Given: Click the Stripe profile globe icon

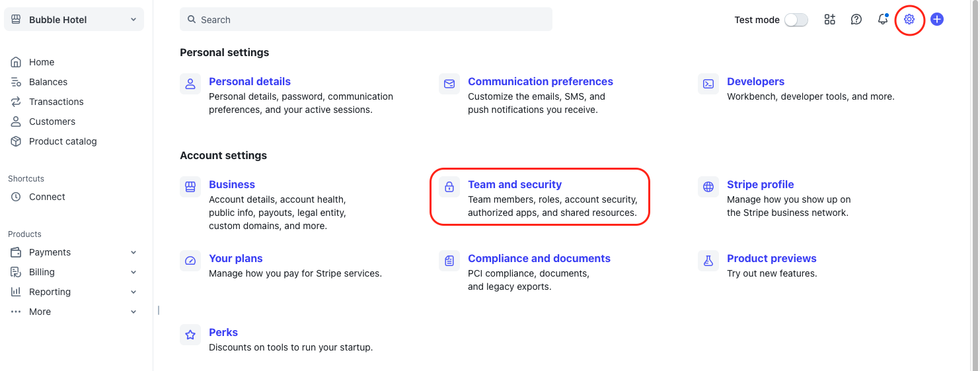Looking at the screenshot, I should point(708,187).
